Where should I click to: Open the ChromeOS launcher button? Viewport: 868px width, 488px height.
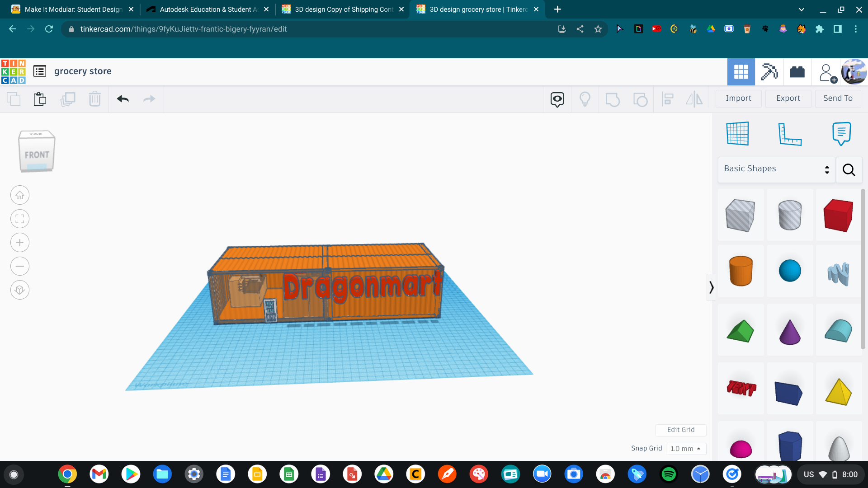[x=14, y=474]
